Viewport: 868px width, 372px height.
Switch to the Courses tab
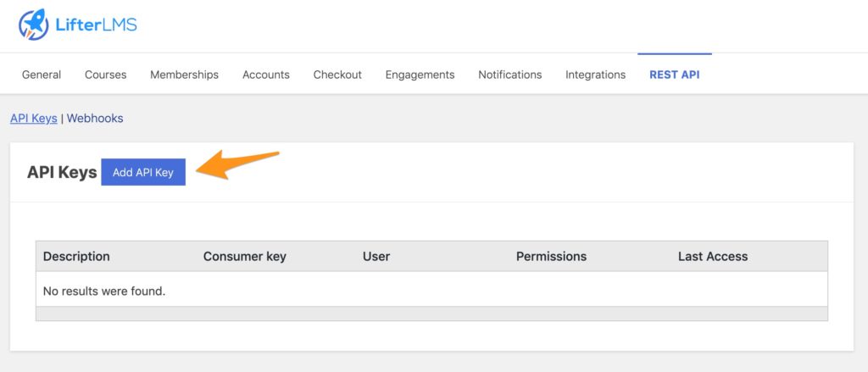[106, 75]
